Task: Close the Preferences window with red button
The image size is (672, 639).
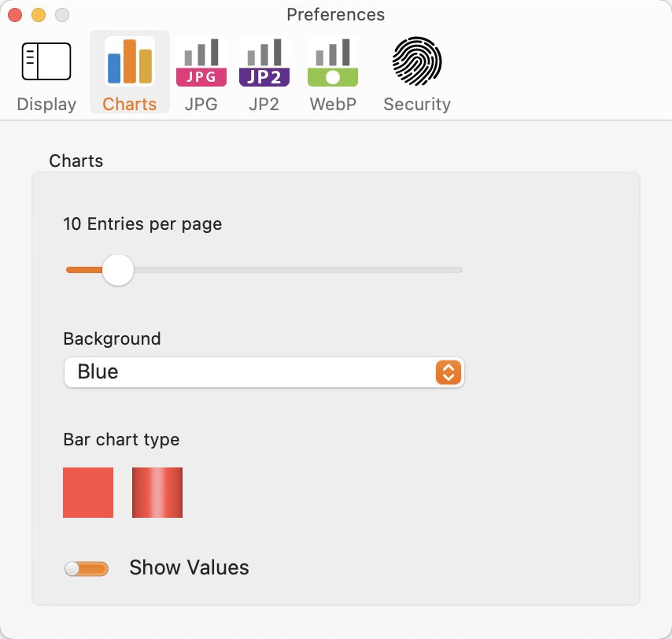Action: tap(15, 15)
